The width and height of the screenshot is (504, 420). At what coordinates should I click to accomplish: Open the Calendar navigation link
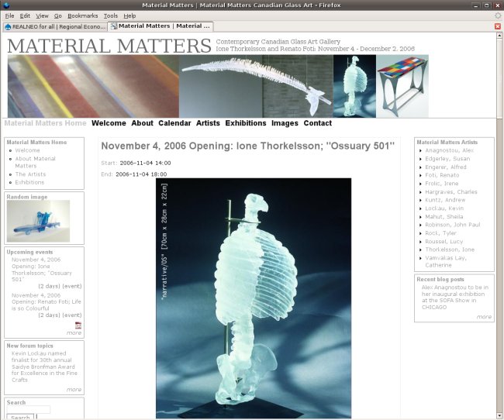click(174, 123)
